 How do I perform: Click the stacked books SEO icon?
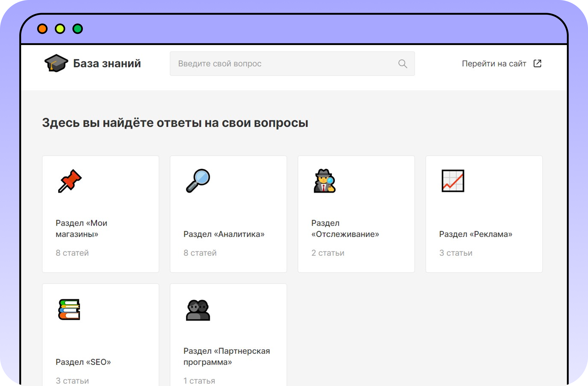[69, 309]
